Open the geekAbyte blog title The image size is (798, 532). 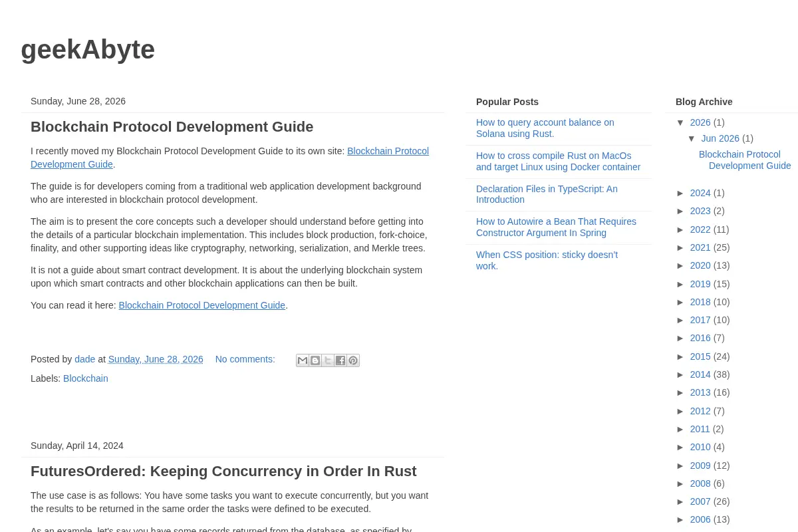click(88, 49)
